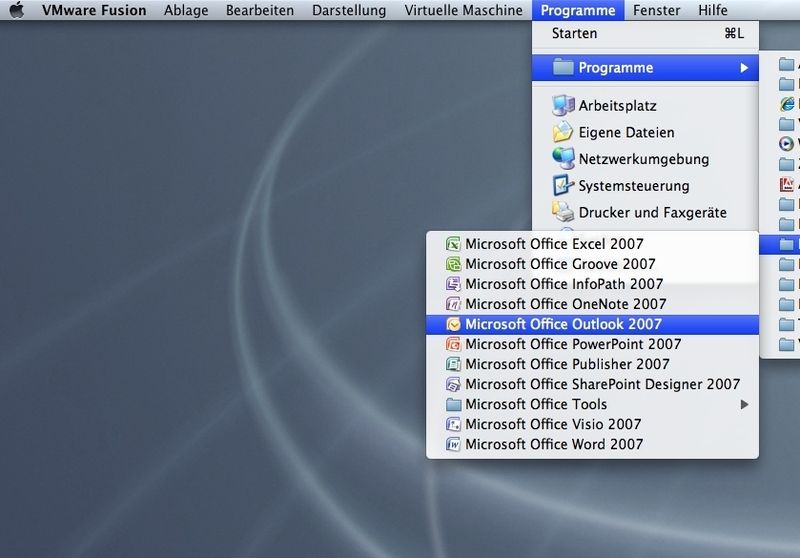Click the Netzwerkumgebung globe icon
Image resolution: width=800 pixels, height=558 pixels.
pos(563,159)
